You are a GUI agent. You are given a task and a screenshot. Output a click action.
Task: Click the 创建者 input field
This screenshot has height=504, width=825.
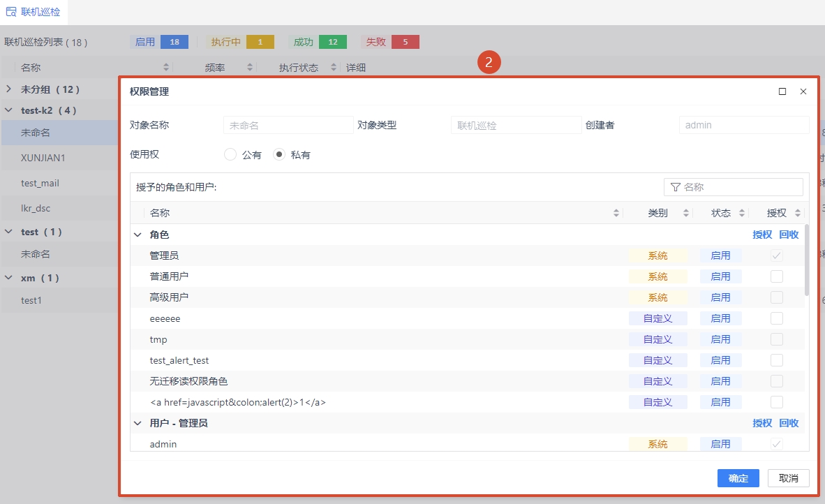tap(744, 125)
